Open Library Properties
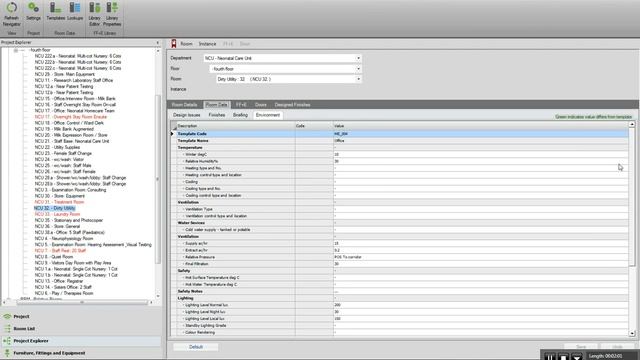The height and width of the screenshot is (360, 640). click(x=112, y=14)
